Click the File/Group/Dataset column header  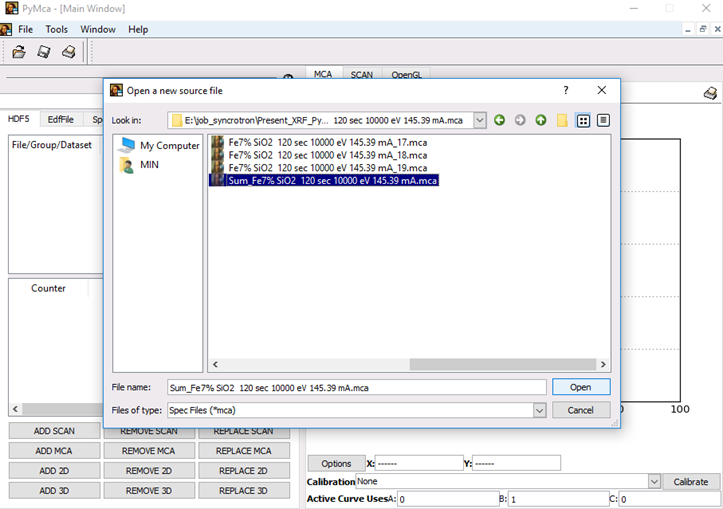[52, 145]
